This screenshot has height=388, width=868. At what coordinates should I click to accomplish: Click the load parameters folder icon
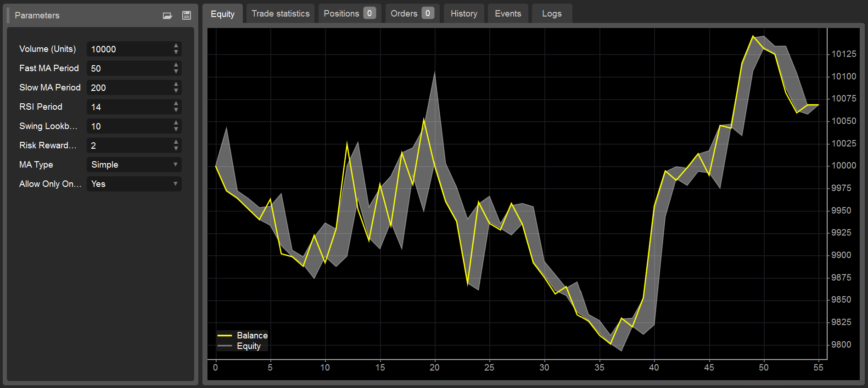[167, 16]
